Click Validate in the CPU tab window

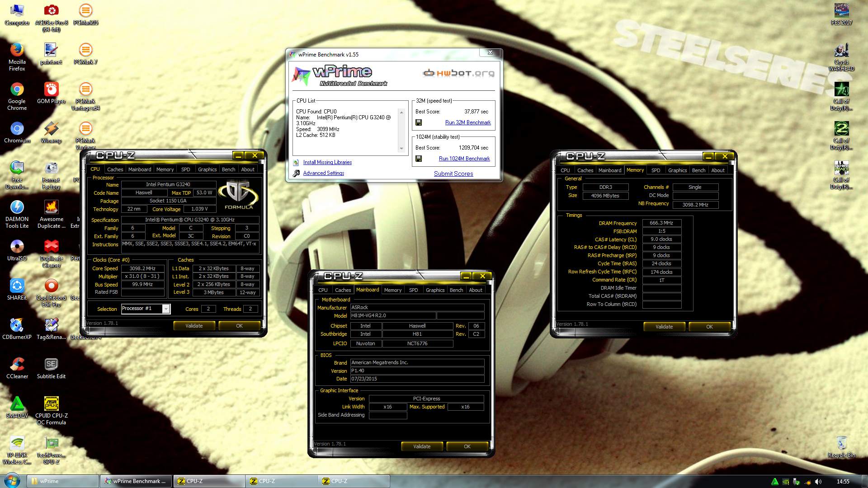tap(194, 326)
